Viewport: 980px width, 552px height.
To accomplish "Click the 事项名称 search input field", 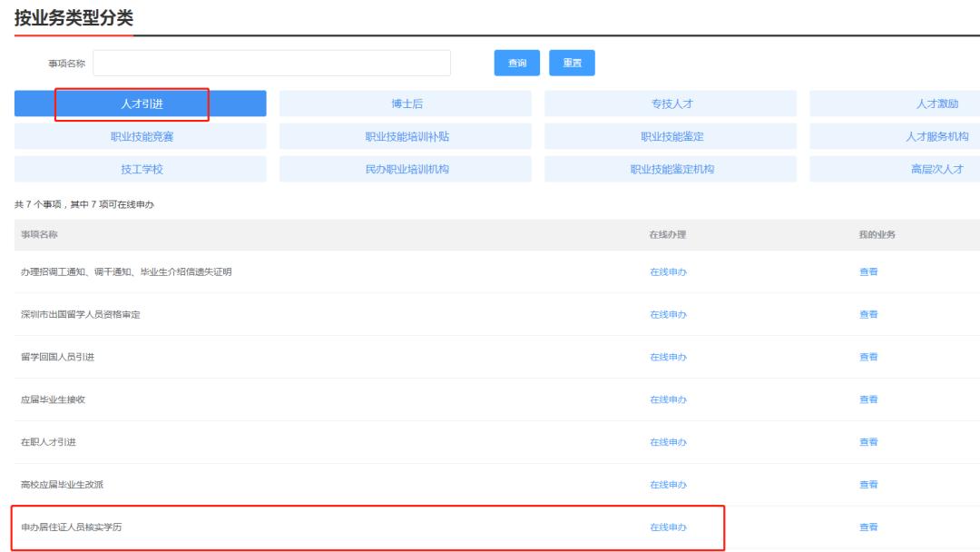I will (271, 63).
